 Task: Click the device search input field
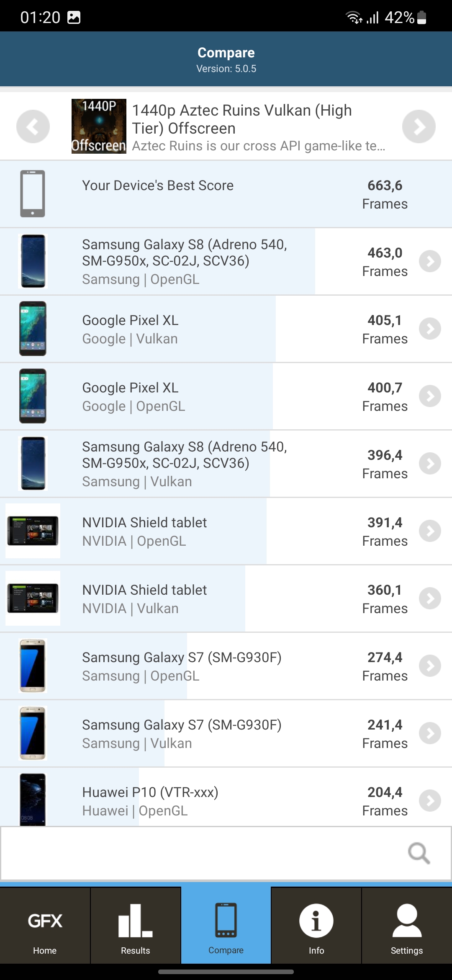201,853
